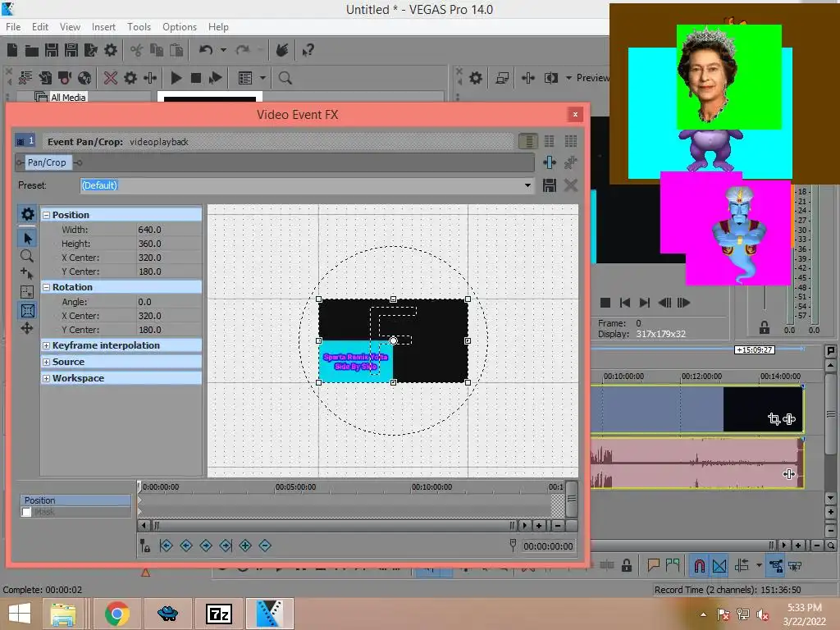The height and width of the screenshot is (630, 840).
Task: Click the Width value 640.0 field
Action: pyautogui.click(x=169, y=230)
